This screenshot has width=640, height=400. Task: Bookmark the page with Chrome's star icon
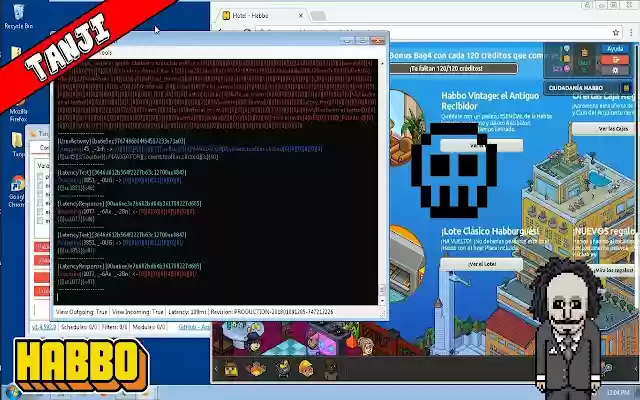point(616,33)
